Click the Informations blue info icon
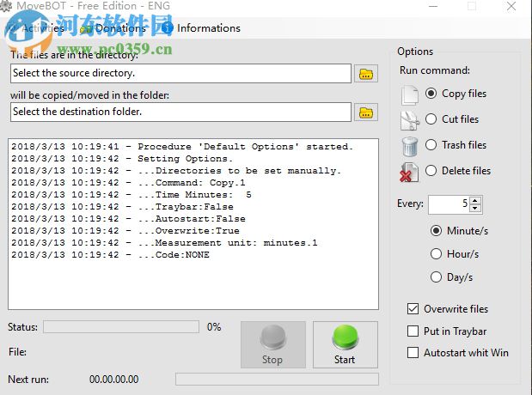This screenshot has width=532, height=395. [167, 27]
